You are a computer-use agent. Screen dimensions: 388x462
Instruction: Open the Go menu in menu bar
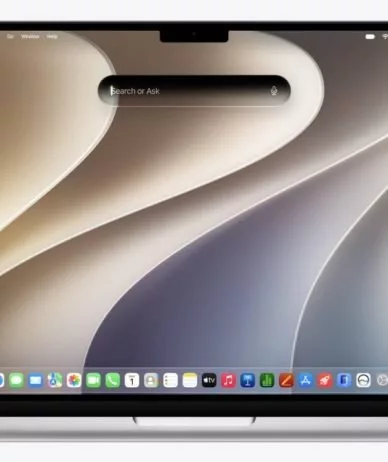(x=10, y=36)
